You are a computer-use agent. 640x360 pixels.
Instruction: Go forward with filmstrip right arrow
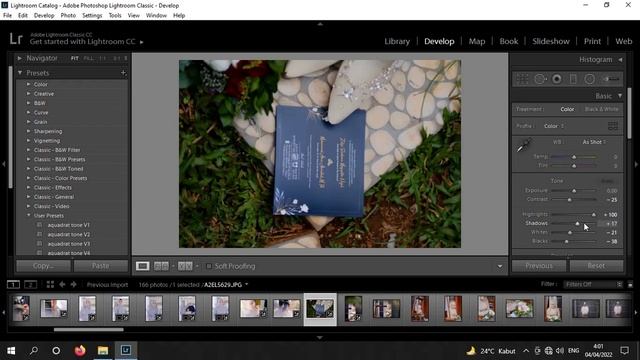[x=73, y=284]
